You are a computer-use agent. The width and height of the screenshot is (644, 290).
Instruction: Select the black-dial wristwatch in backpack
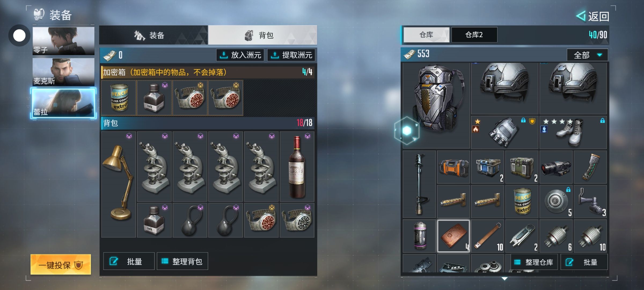pyautogui.click(x=297, y=220)
